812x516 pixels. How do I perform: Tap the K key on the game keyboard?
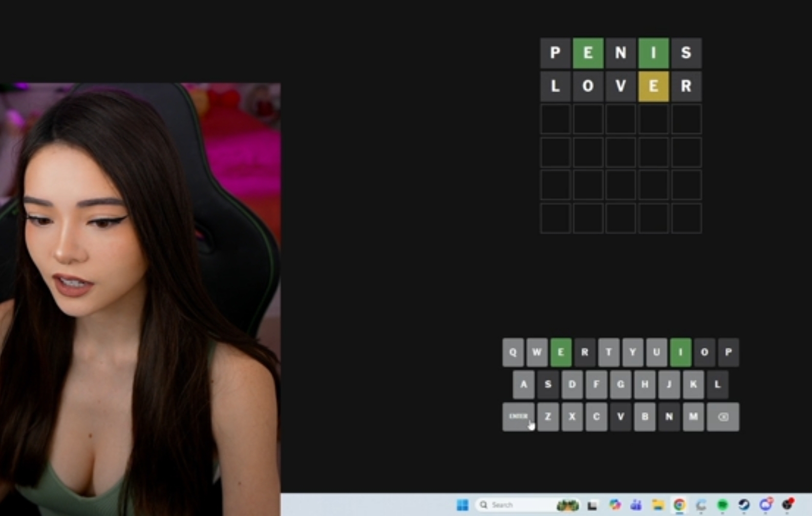(x=693, y=385)
